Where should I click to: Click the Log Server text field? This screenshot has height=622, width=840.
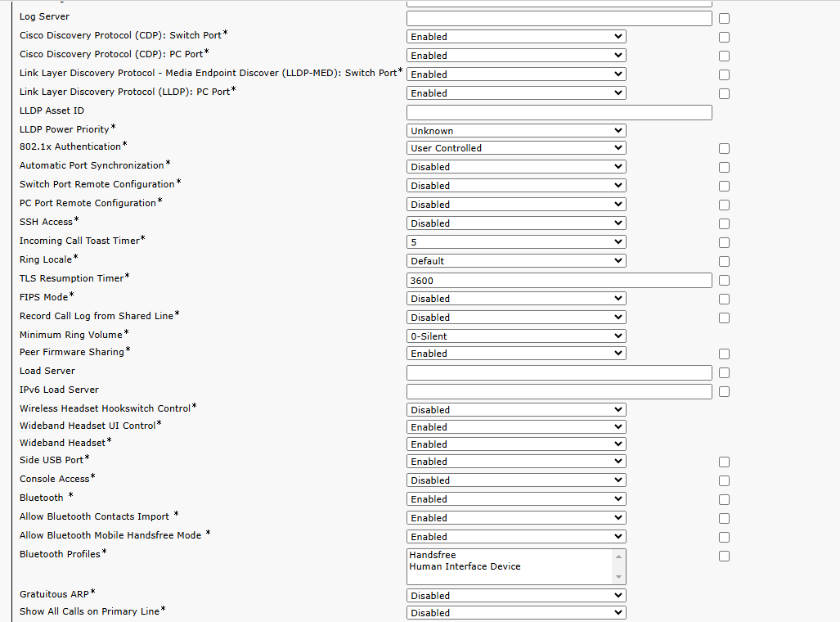[x=559, y=18]
